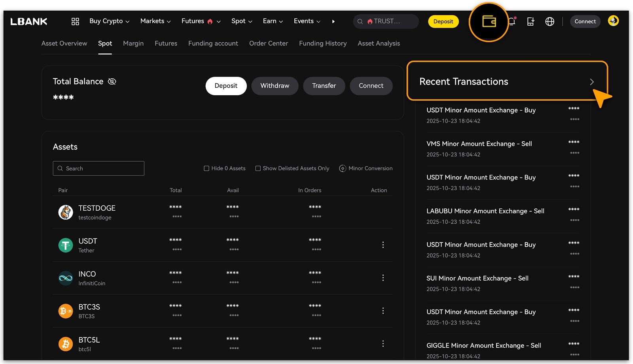
Task: Expand Recent Transactions with the chevron arrow
Action: [x=591, y=82]
